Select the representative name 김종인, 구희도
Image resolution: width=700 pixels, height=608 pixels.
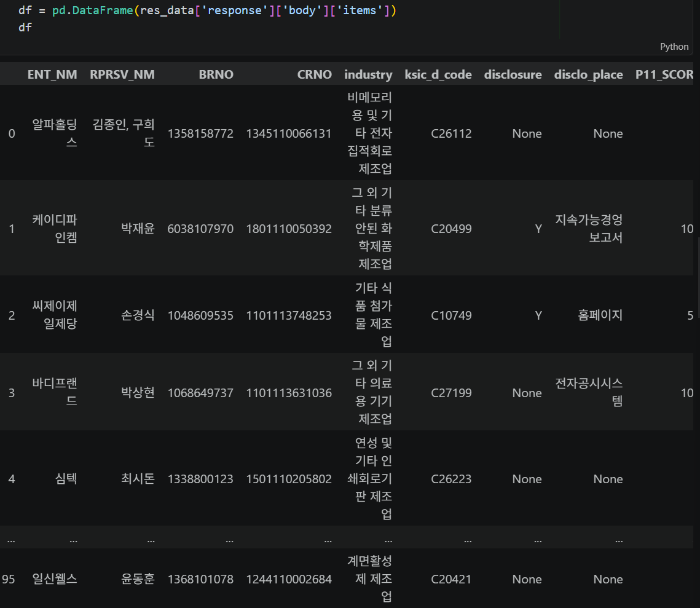point(124,133)
